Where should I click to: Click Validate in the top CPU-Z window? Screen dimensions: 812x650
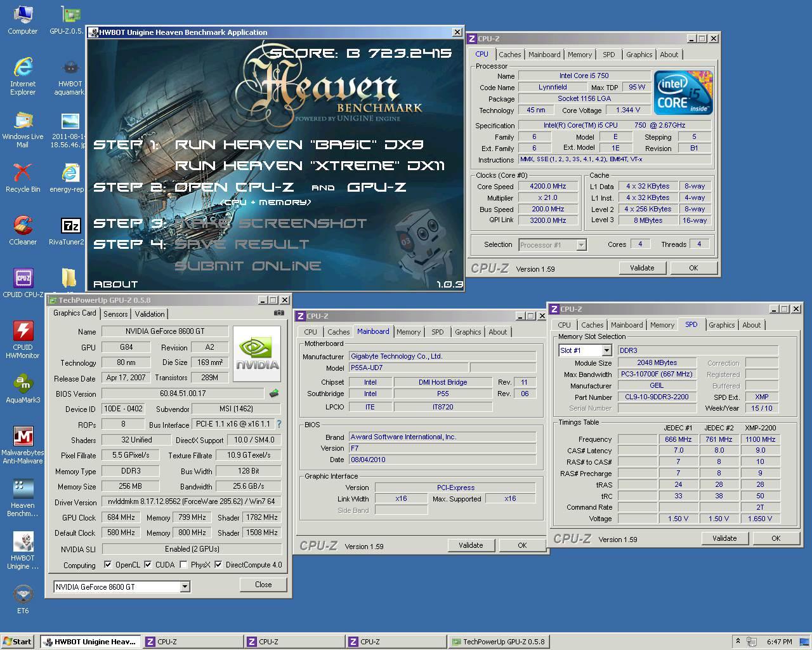tap(642, 268)
